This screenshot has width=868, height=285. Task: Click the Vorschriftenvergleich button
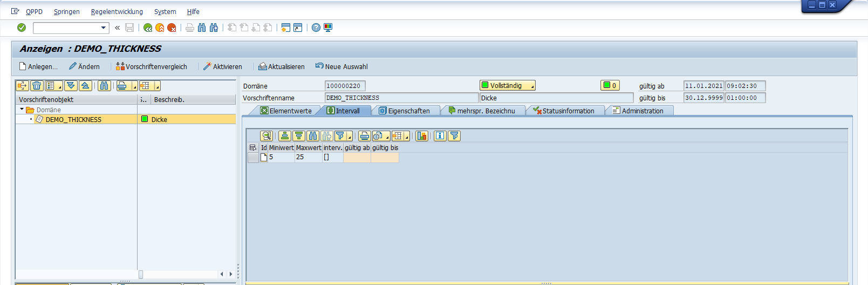[x=151, y=66]
